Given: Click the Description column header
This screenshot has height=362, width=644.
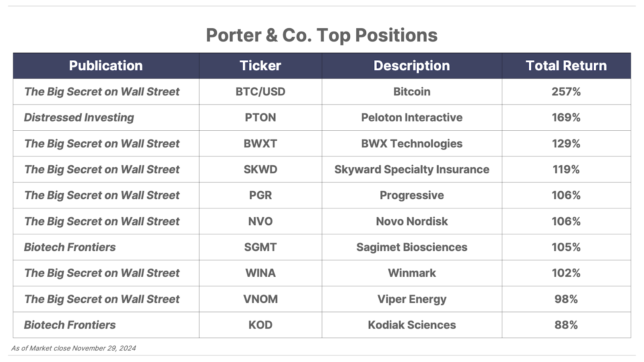Looking at the screenshot, I should point(412,66).
